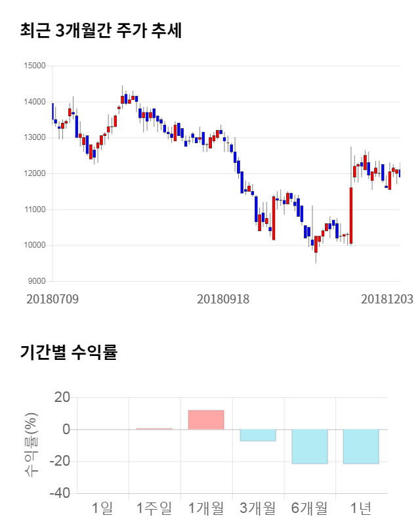420x532 pixels.
Task: Click the '6개월' x-axis label
Action: (310, 508)
